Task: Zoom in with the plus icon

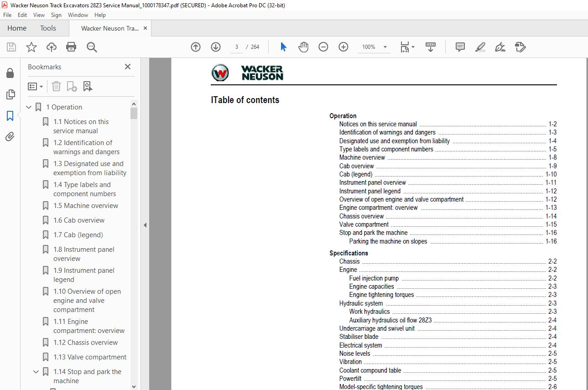Action: [x=343, y=47]
